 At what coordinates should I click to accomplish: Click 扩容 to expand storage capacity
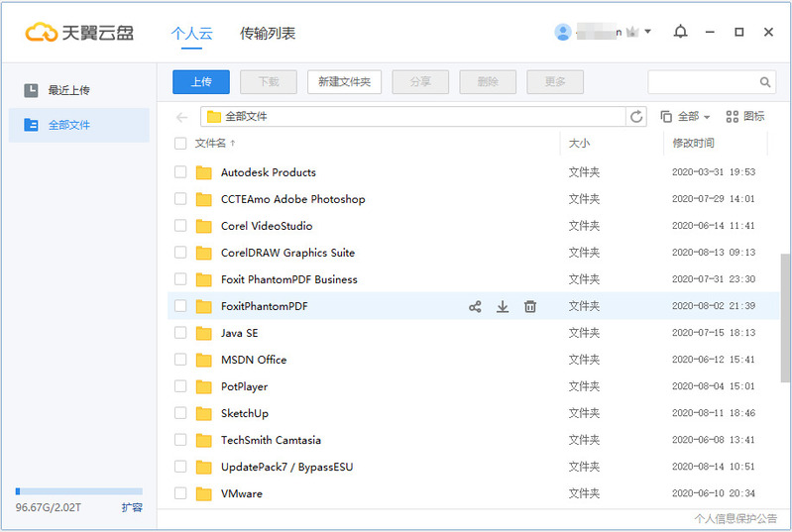pos(132,507)
